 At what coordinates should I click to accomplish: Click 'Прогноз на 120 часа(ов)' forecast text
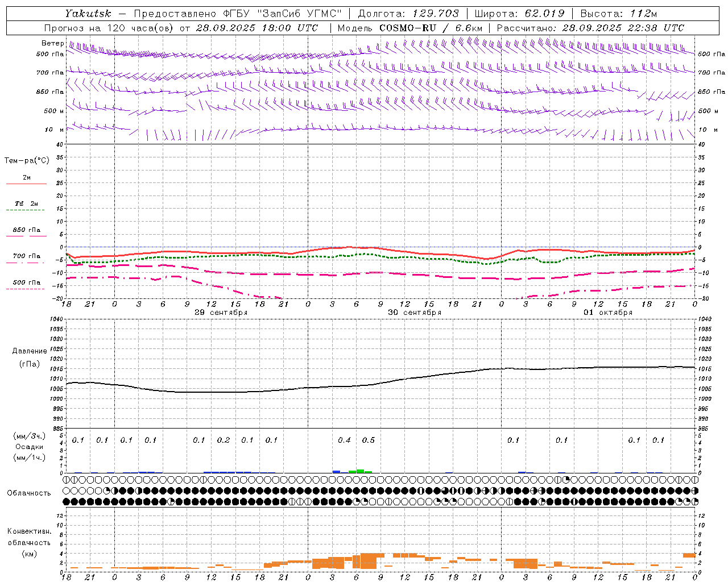tap(109, 28)
